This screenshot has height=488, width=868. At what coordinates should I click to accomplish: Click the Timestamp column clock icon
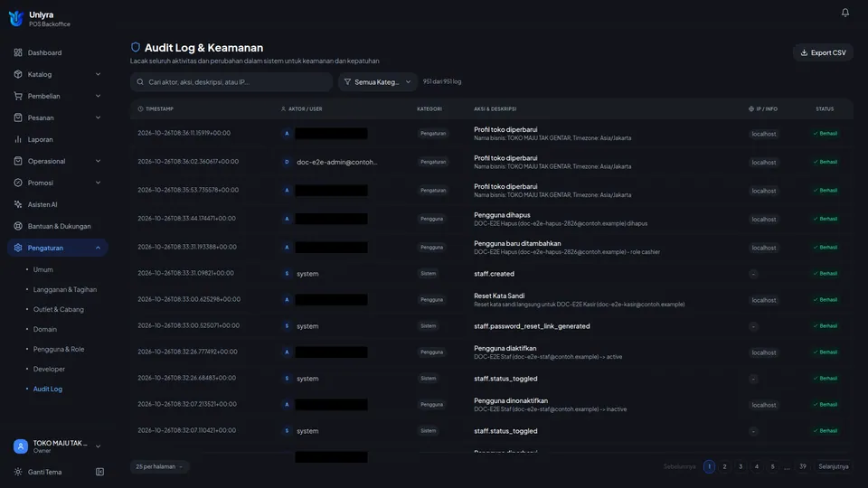[140, 109]
